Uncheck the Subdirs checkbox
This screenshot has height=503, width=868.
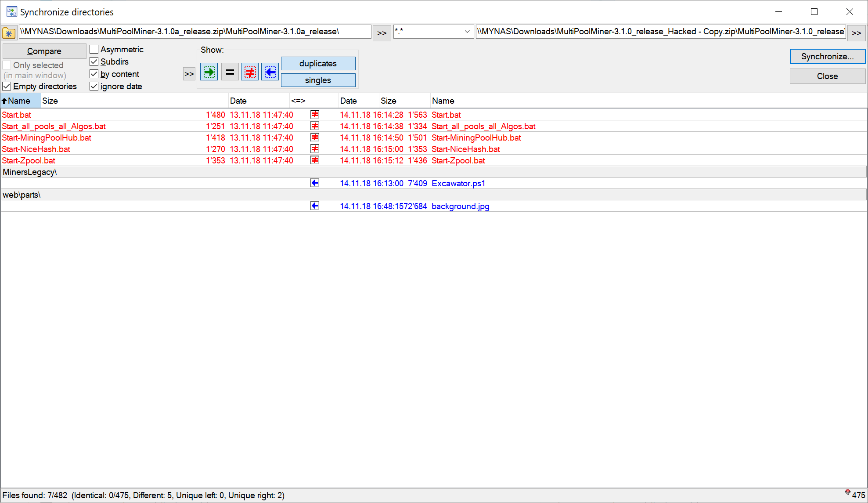94,62
